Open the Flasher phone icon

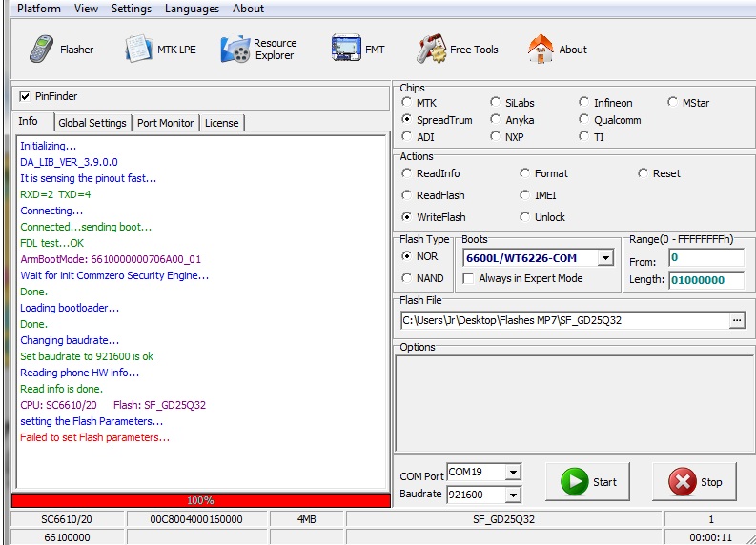point(42,49)
